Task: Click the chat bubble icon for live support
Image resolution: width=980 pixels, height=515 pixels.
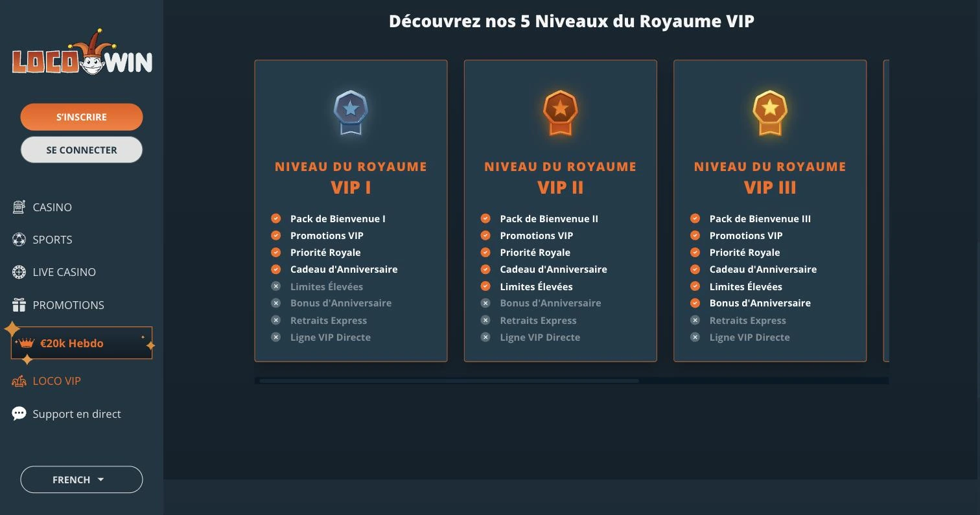Action: [x=19, y=414]
